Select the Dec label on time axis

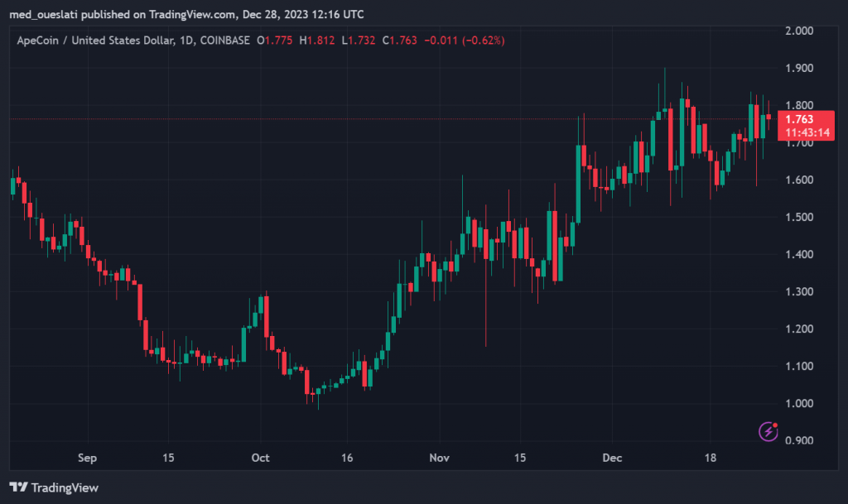coord(612,458)
